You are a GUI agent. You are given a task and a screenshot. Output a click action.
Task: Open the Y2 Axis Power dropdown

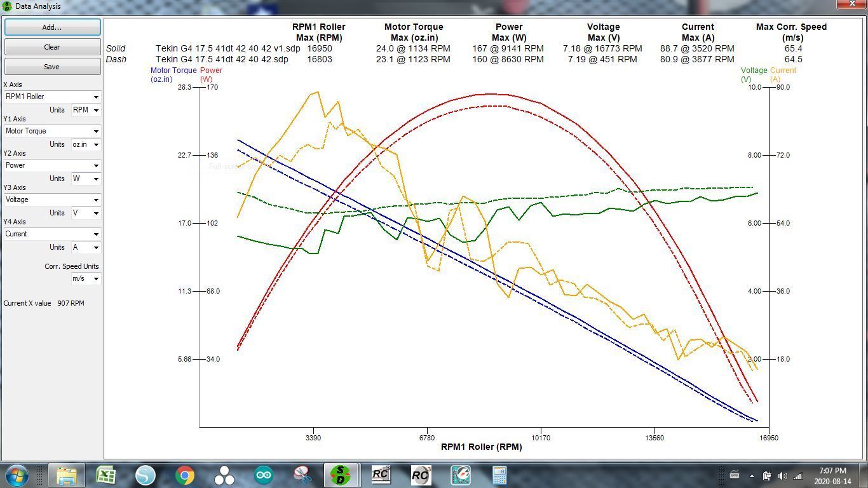pos(52,165)
